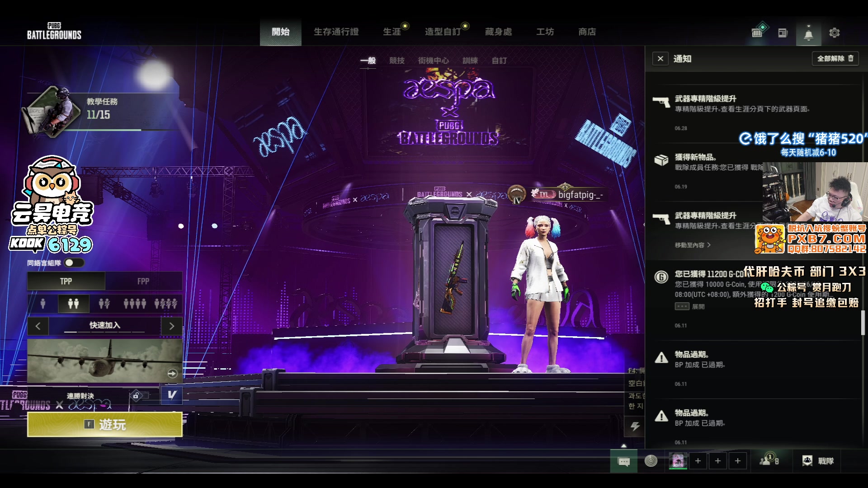Click the box icon of 獲得新物品
Viewport: 868px width, 488px height.
[661, 160]
